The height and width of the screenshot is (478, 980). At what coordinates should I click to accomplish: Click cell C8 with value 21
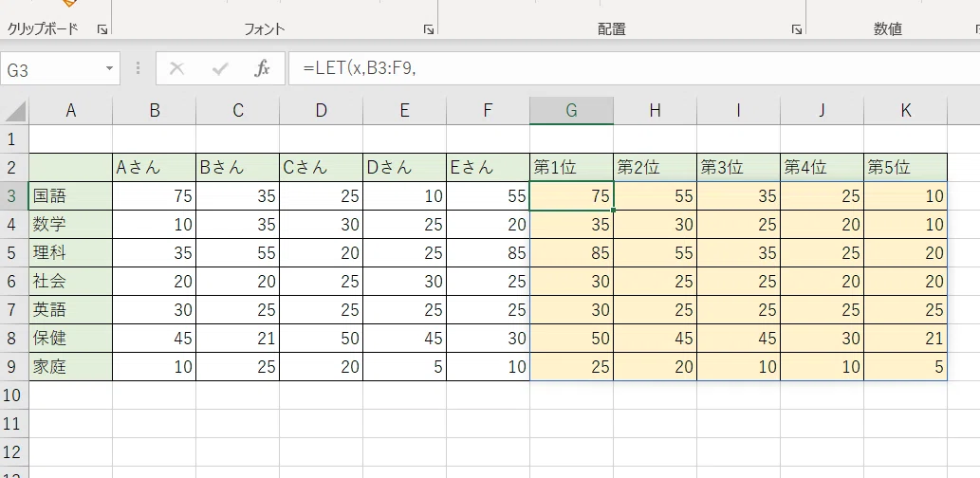[x=237, y=338]
